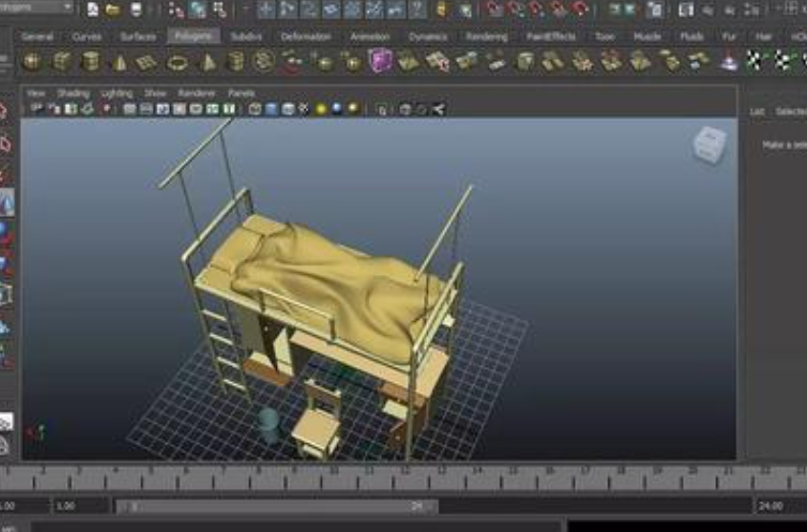Switch to the Muscle shelf tab

(x=647, y=36)
